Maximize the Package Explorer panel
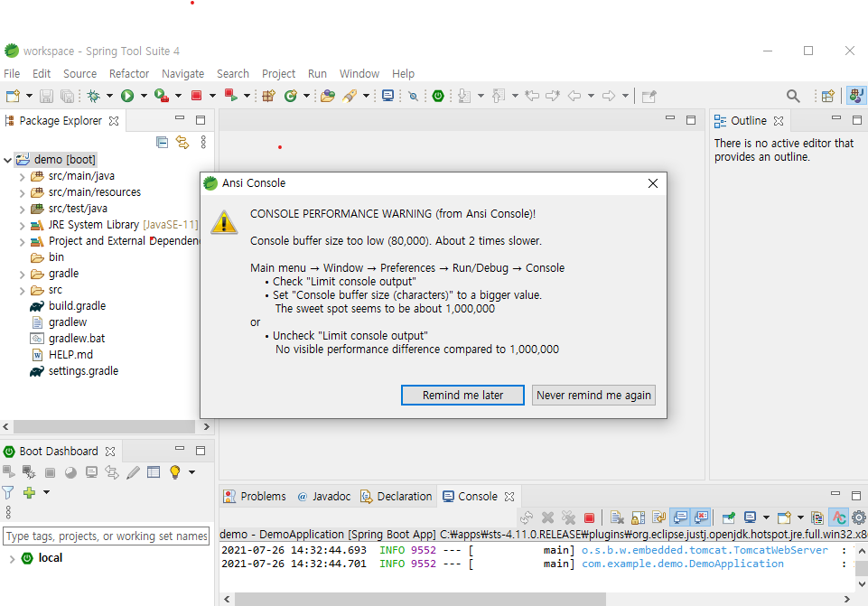This screenshot has width=868, height=606. [201, 119]
